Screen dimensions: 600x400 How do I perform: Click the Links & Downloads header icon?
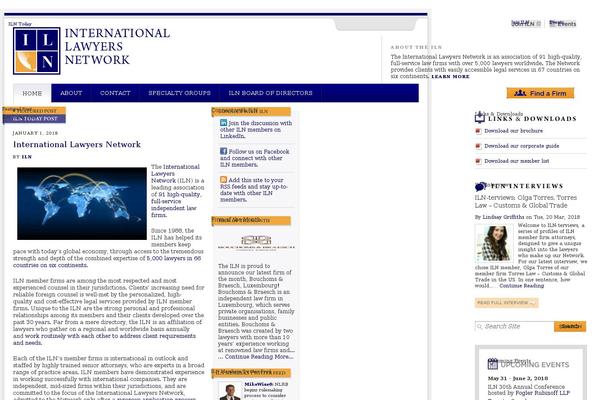pyautogui.click(x=480, y=117)
